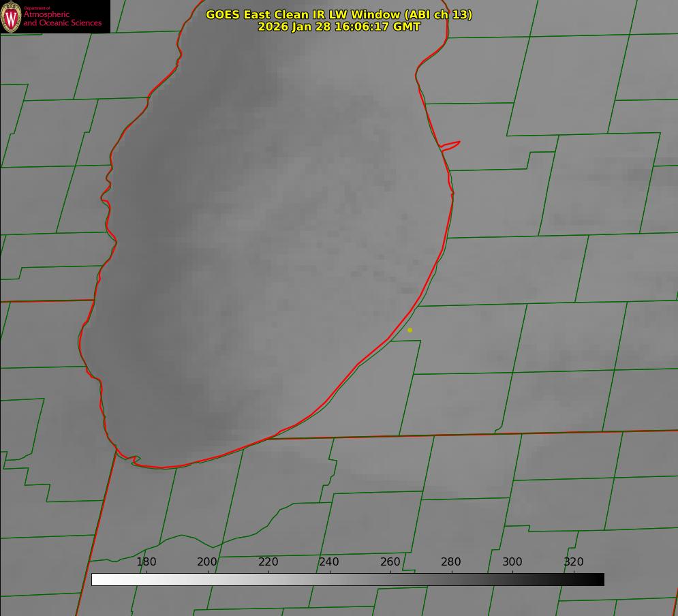This screenshot has width=678, height=616.
Task: Click the small red peninsula on the east shore
Action: [x=451, y=144]
